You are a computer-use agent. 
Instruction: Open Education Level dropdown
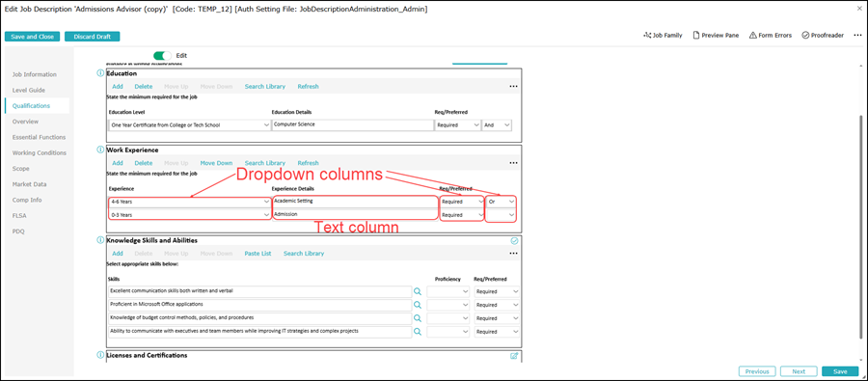click(x=190, y=125)
